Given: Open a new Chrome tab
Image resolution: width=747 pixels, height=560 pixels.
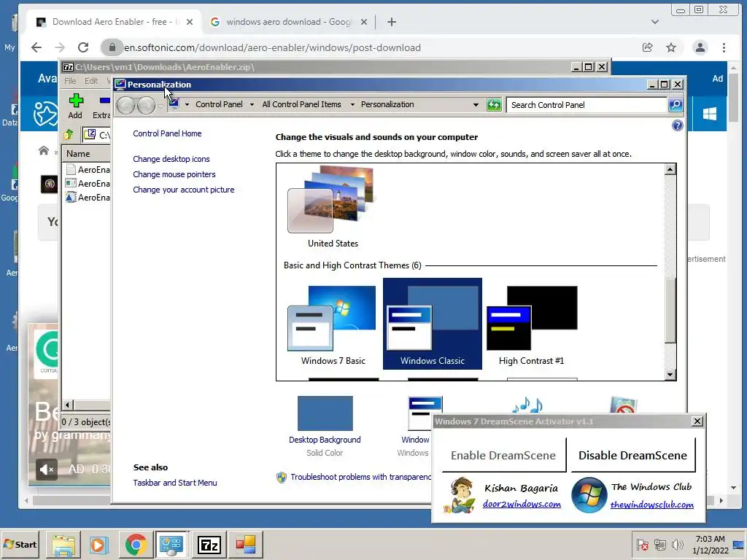Looking at the screenshot, I should pos(392,22).
